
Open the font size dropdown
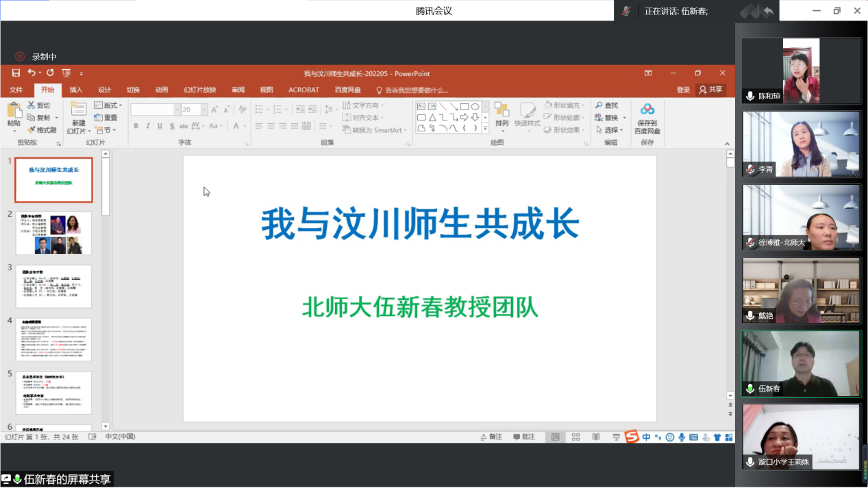pos(203,110)
